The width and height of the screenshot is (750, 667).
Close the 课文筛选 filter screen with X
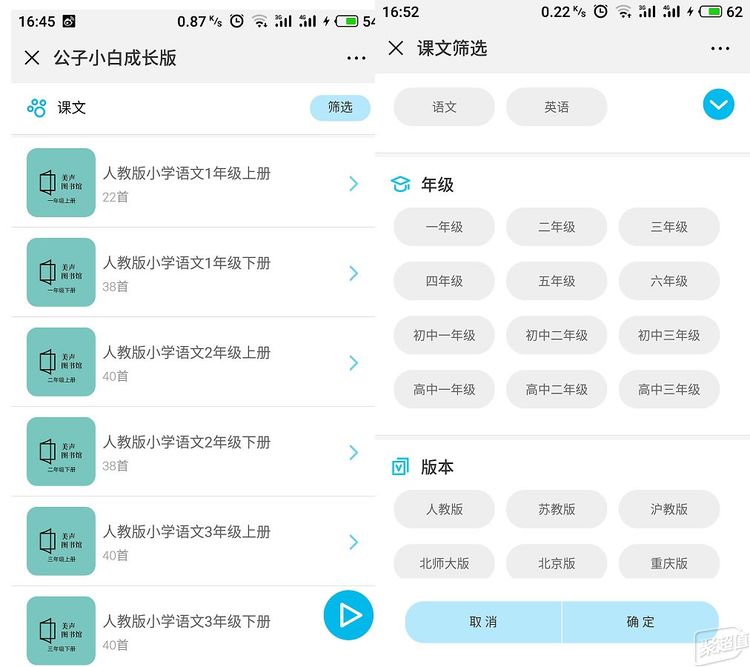pos(396,48)
